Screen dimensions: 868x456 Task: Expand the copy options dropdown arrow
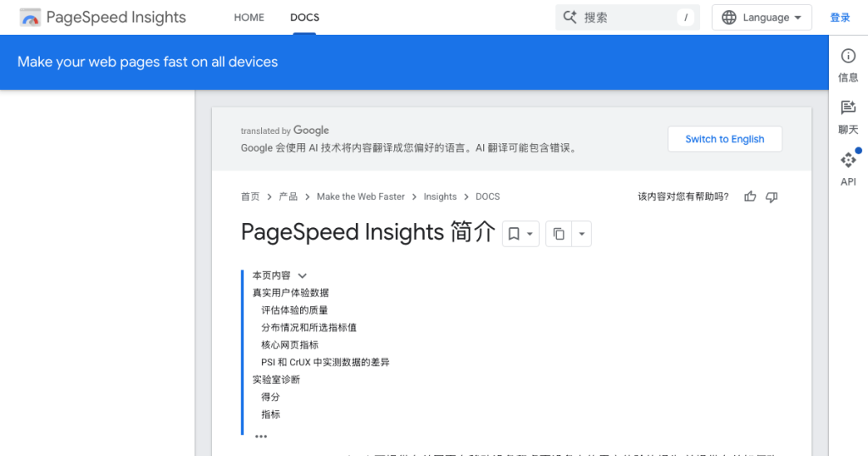[x=581, y=234]
